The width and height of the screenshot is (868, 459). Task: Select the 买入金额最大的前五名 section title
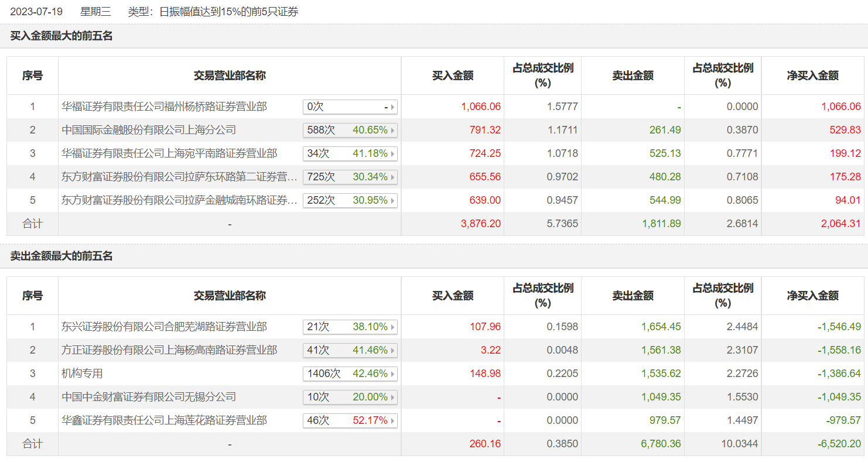coord(61,36)
